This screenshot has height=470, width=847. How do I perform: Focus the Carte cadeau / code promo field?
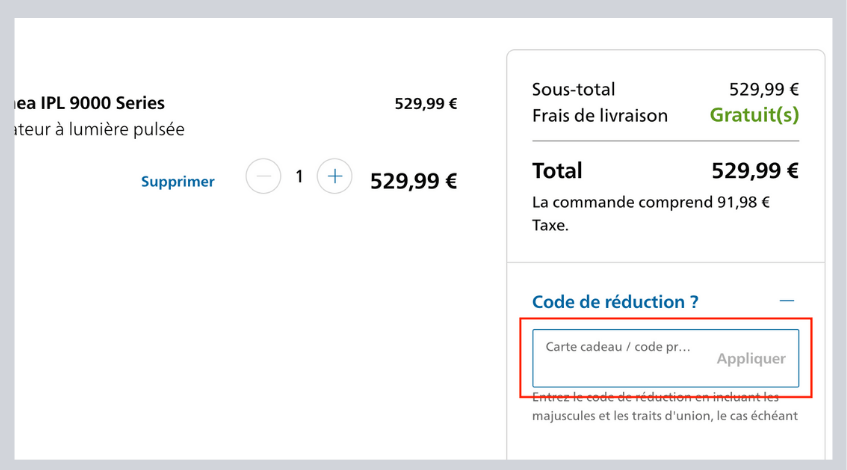tap(620, 357)
